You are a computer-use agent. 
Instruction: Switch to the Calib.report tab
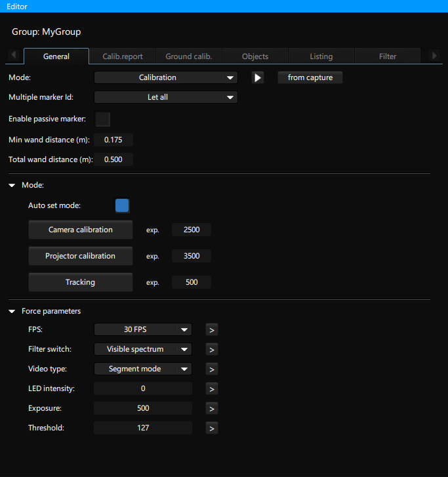[123, 56]
